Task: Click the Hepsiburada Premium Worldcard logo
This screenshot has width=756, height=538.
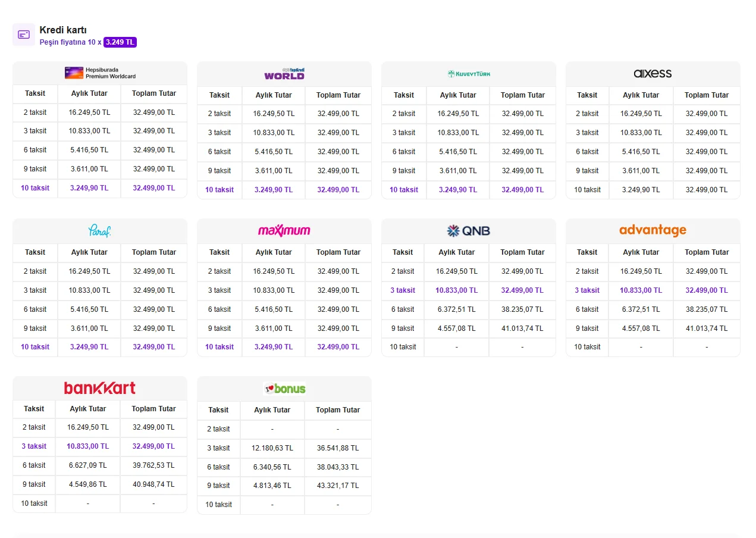Action: pos(100,73)
